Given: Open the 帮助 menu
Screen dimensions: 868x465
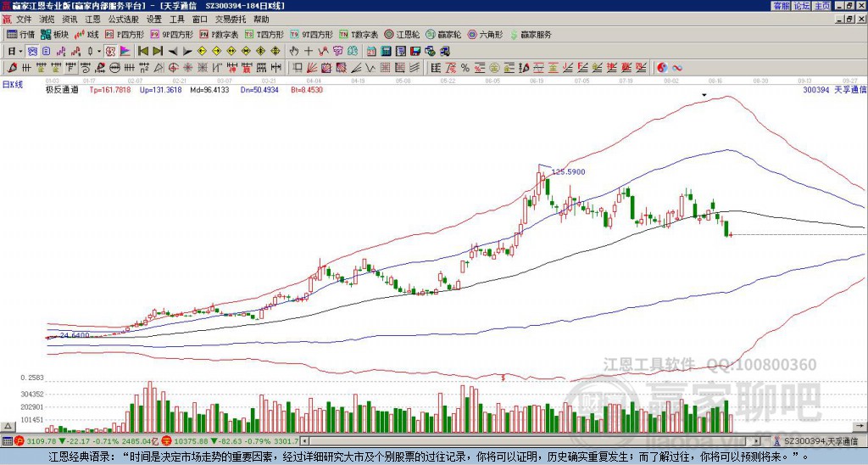Looking at the screenshot, I should pos(261,20).
